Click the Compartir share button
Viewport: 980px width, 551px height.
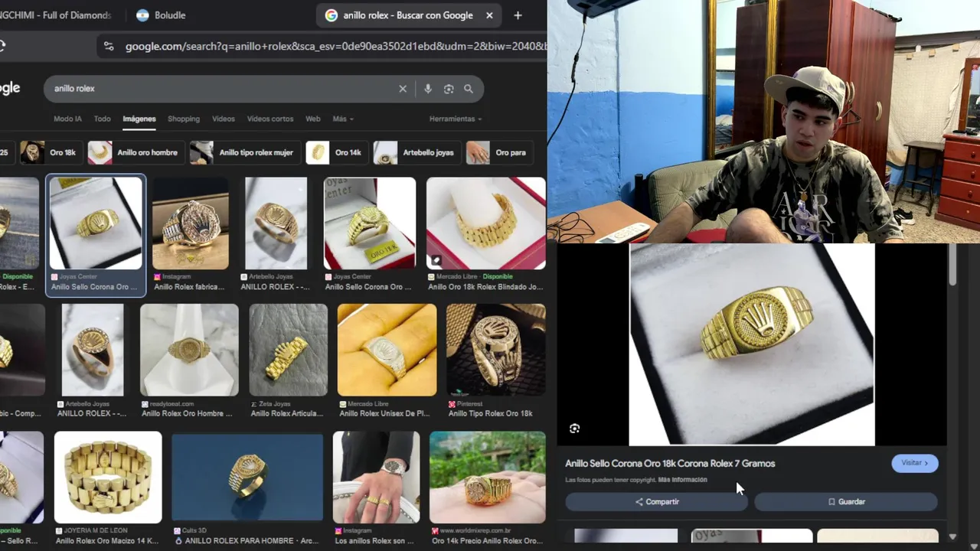656,502
